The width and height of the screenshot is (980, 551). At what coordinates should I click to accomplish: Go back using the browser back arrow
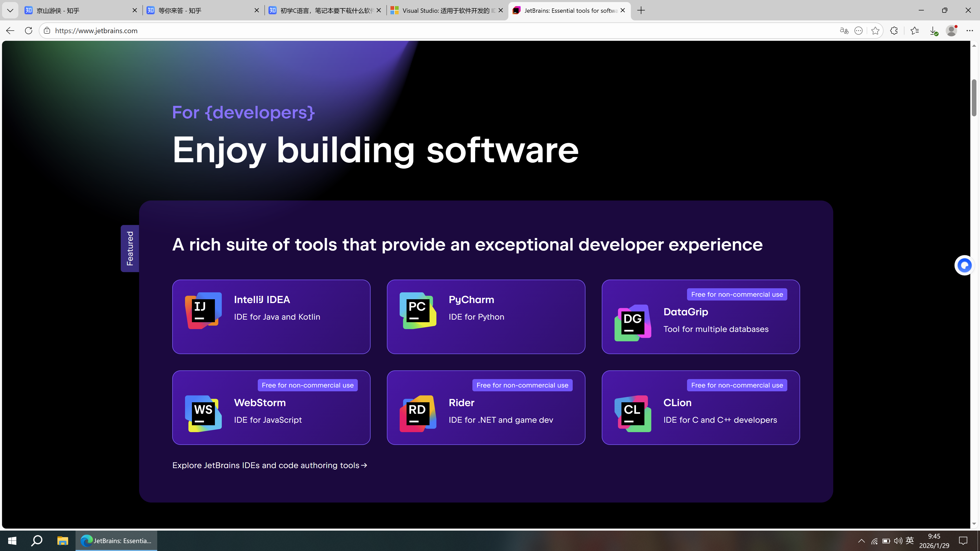pyautogui.click(x=10, y=30)
